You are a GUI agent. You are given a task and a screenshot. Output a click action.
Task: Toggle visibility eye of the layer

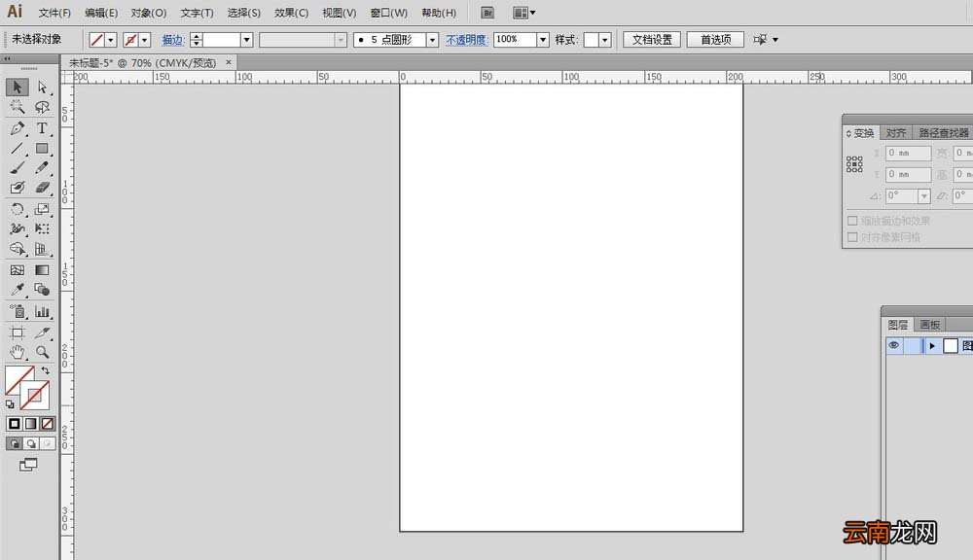[893, 345]
